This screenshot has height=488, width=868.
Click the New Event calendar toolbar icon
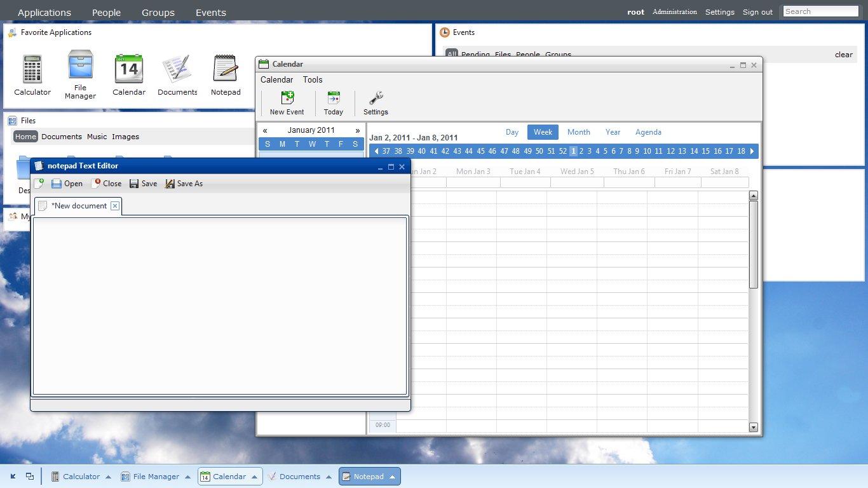287,98
